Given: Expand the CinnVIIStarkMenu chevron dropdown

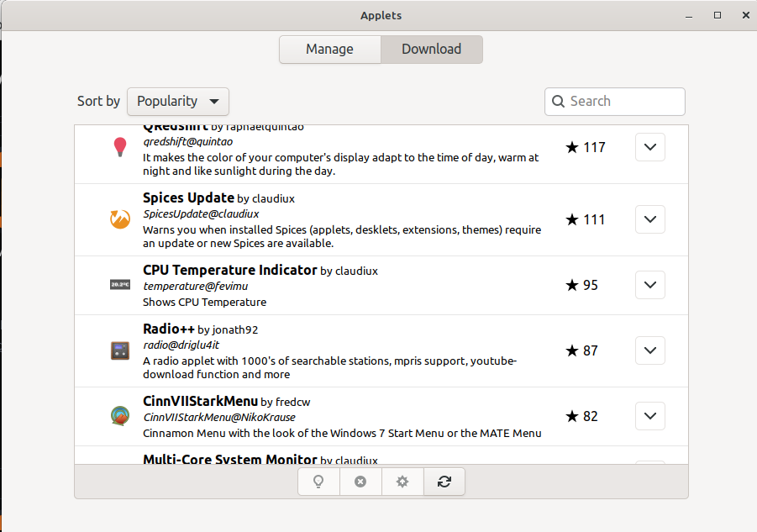Looking at the screenshot, I should click(x=649, y=416).
